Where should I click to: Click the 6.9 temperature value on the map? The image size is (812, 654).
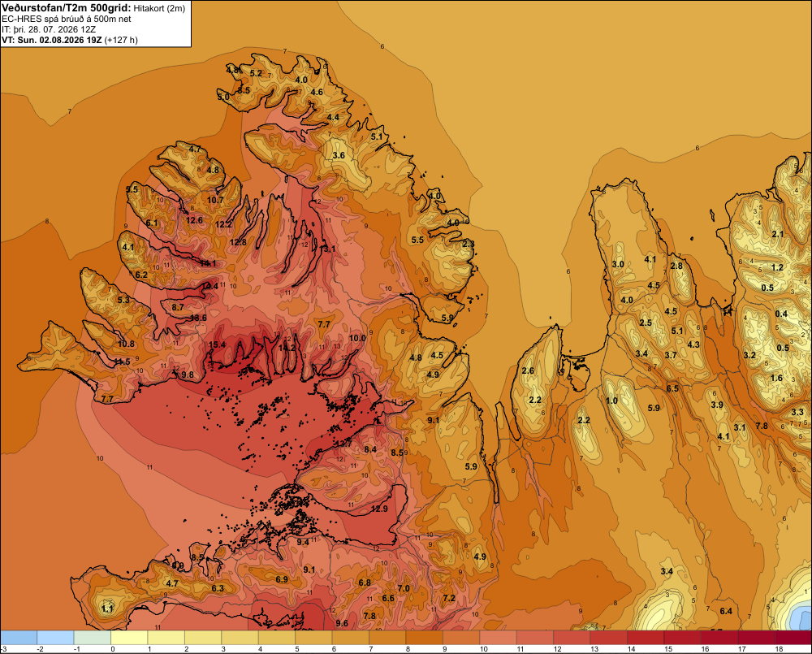point(282,579)
